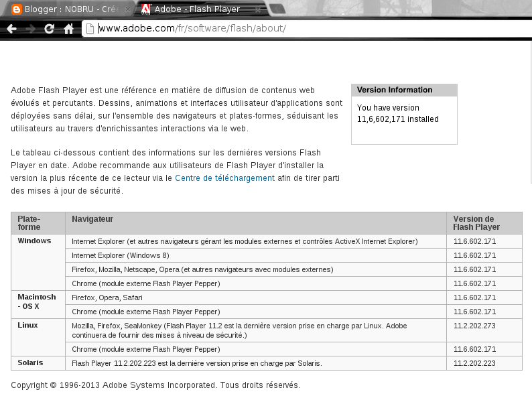Click the orange Blogger favicon on first tab
This screenshot has width=532, height=396.
click(x=16, y=9)
